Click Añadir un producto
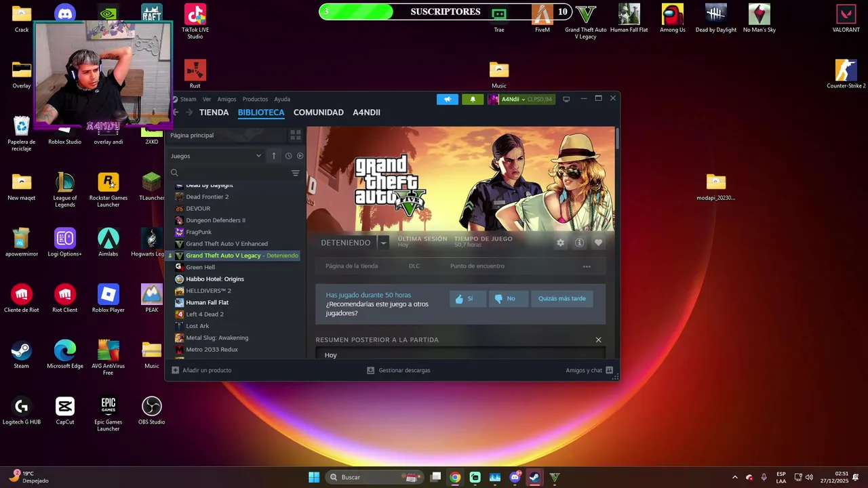Viewport: 868px width, 488px height. point(201,370)
